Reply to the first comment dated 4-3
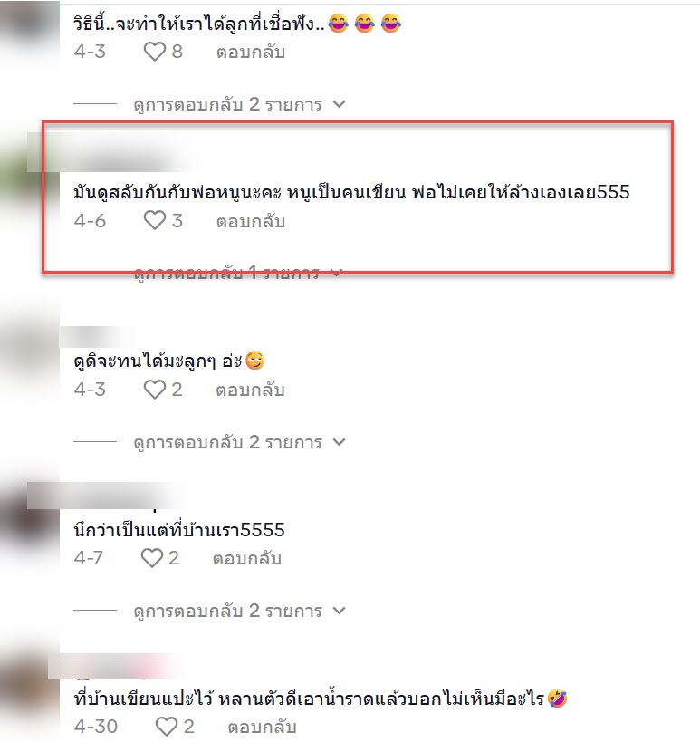 click(251, 52)
